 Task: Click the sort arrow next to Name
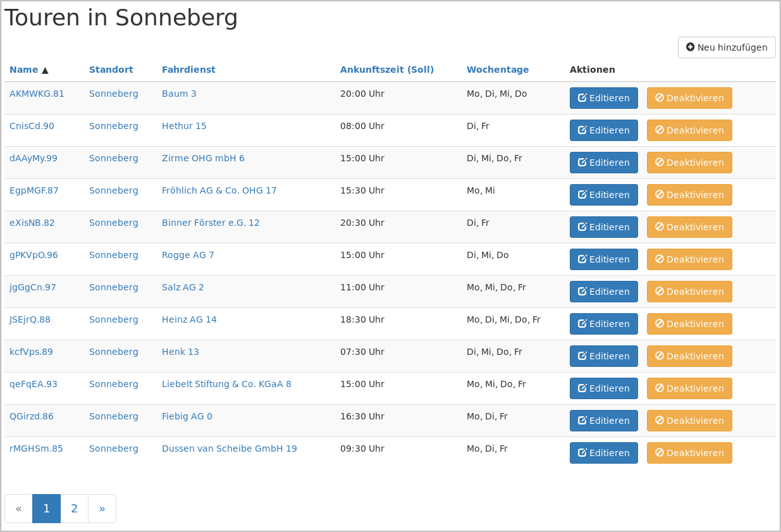click(44, 70)
